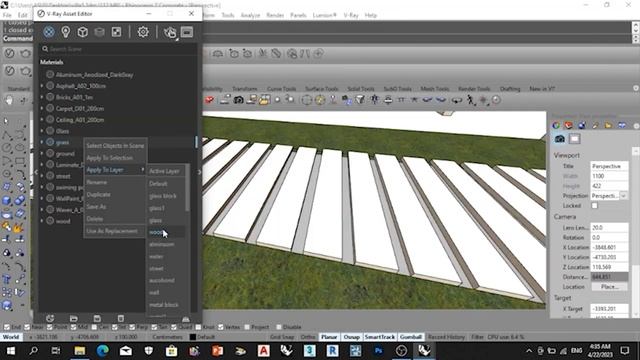Open color wheel tab icon in right panel

tap(556, 125)
